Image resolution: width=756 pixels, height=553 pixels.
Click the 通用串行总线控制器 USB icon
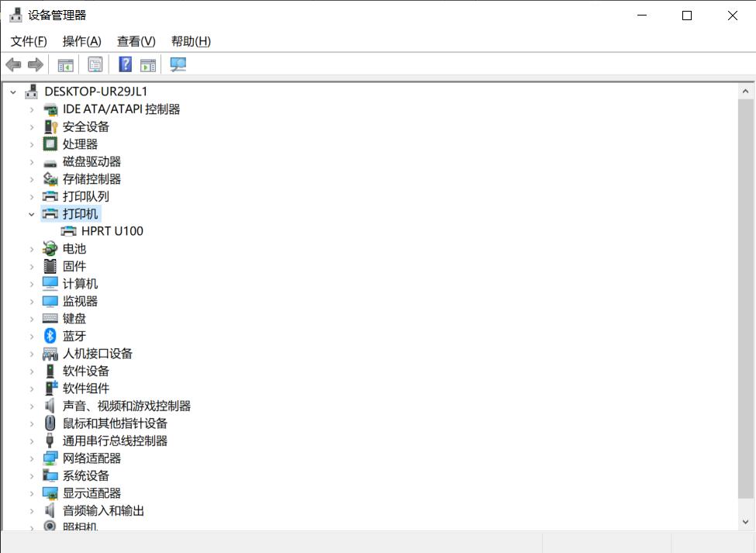50,441
